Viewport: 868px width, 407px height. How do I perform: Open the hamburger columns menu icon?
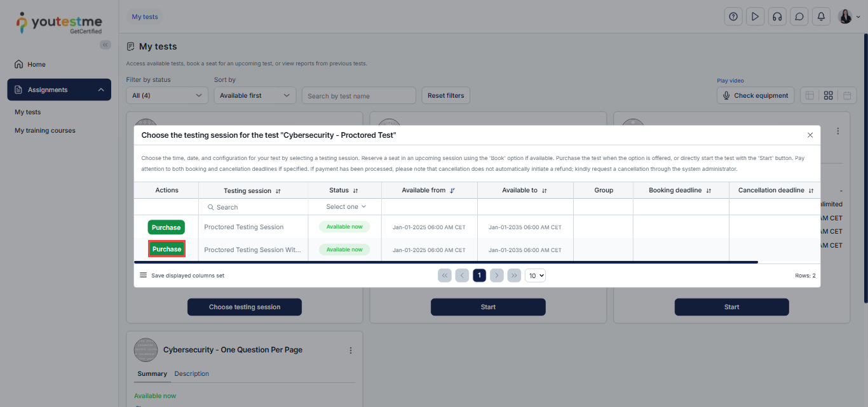(x=144, y=276)
